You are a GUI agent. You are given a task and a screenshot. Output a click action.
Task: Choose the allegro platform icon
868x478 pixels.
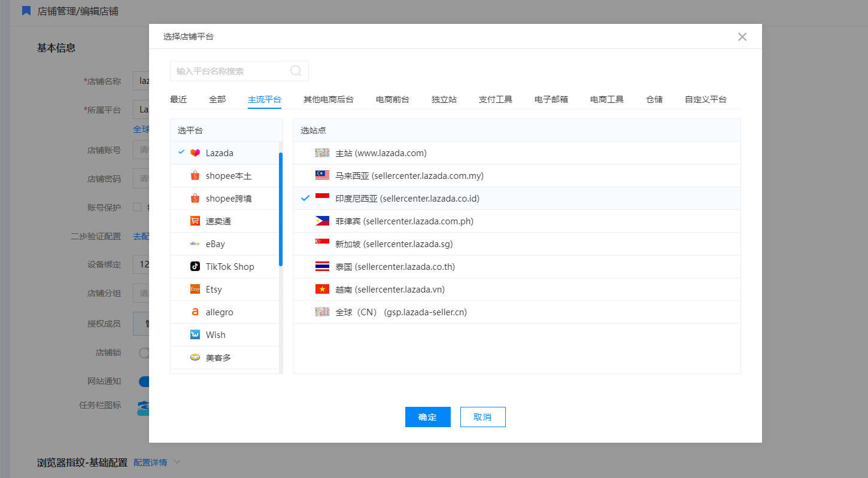[195, 312]
